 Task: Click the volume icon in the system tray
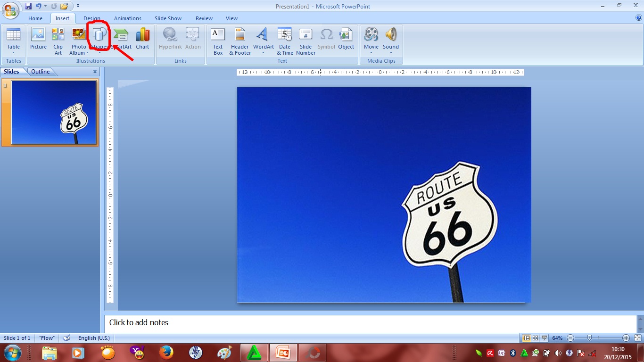(558, 353)
